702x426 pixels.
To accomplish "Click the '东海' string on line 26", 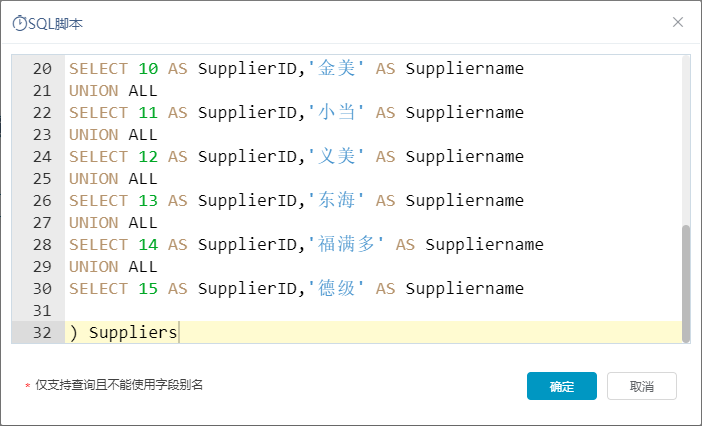I will click(x=337, y=200).
